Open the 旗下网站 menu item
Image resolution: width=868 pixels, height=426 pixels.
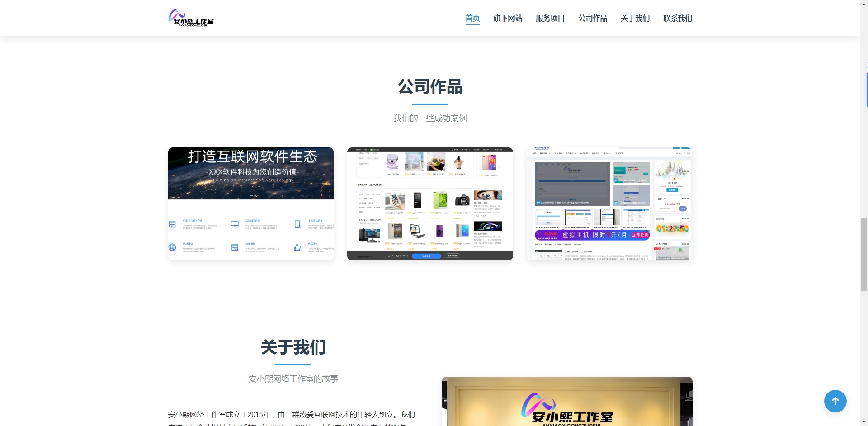pos(508,18)
